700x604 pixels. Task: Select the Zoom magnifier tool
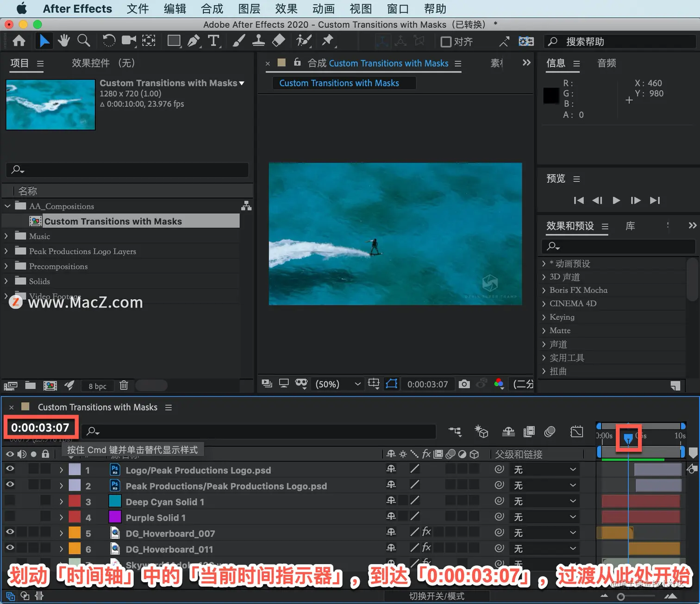(x=84, y=41)
